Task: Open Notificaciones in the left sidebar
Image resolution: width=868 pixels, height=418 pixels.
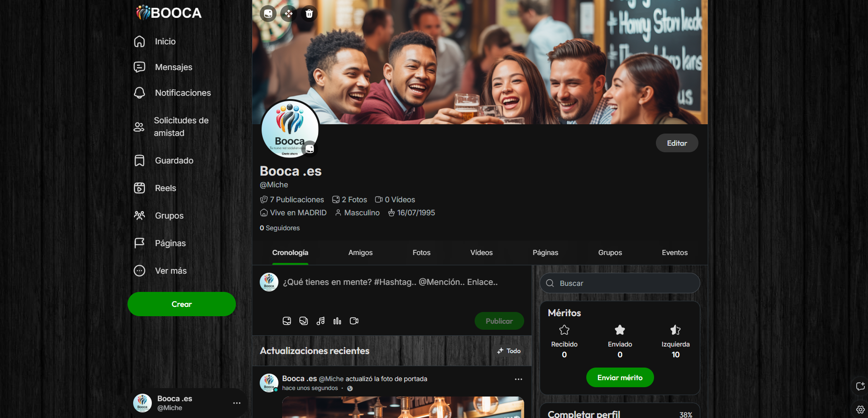Action: point(183,93)
